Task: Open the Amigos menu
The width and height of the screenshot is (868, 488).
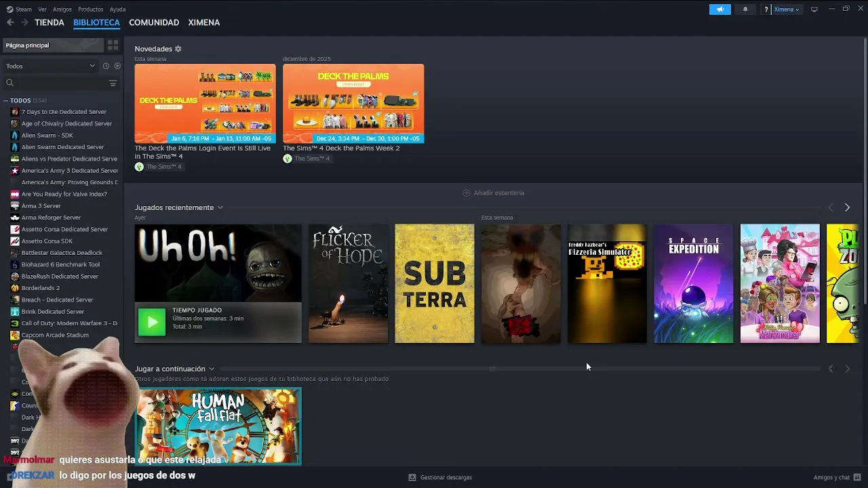Action: (62, 9)
